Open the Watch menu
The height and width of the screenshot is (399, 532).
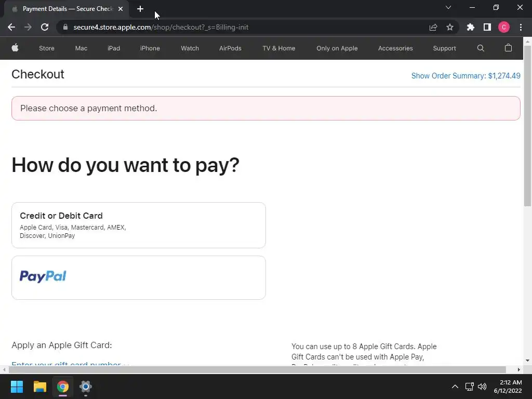click(x=190, y=48)
